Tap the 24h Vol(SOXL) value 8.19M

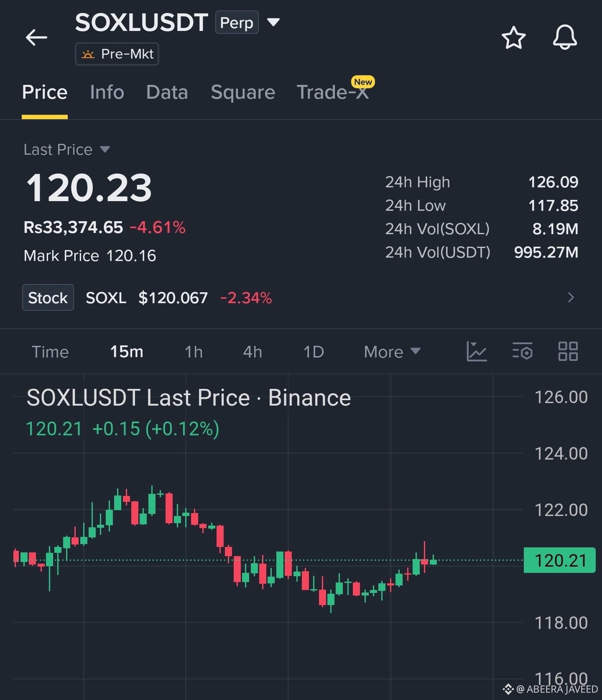coord(555,229)
